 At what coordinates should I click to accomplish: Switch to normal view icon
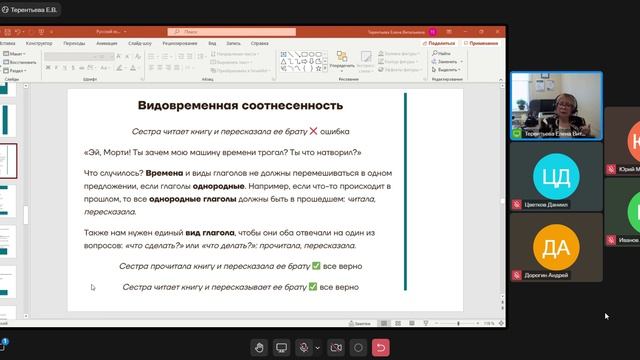pos(384,323)
